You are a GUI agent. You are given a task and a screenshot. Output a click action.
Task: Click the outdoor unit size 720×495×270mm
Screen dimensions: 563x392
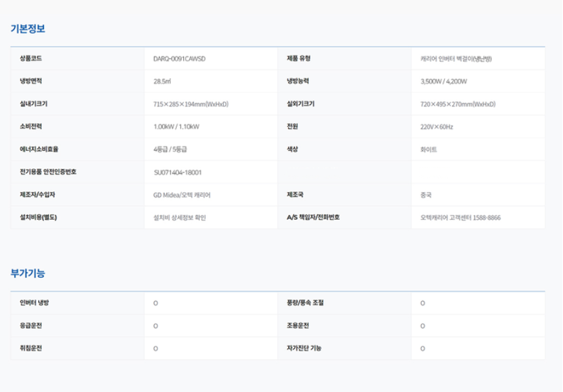click(x=458, y=104)
